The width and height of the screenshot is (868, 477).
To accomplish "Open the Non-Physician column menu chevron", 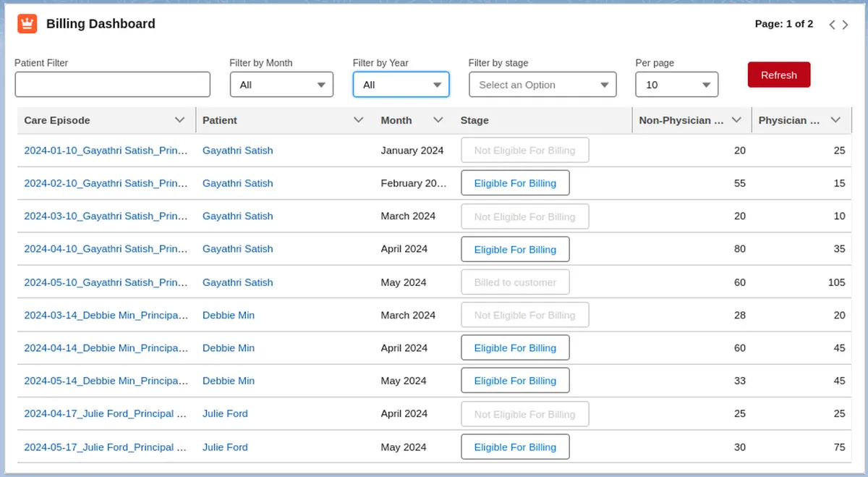I will [736, 120].
